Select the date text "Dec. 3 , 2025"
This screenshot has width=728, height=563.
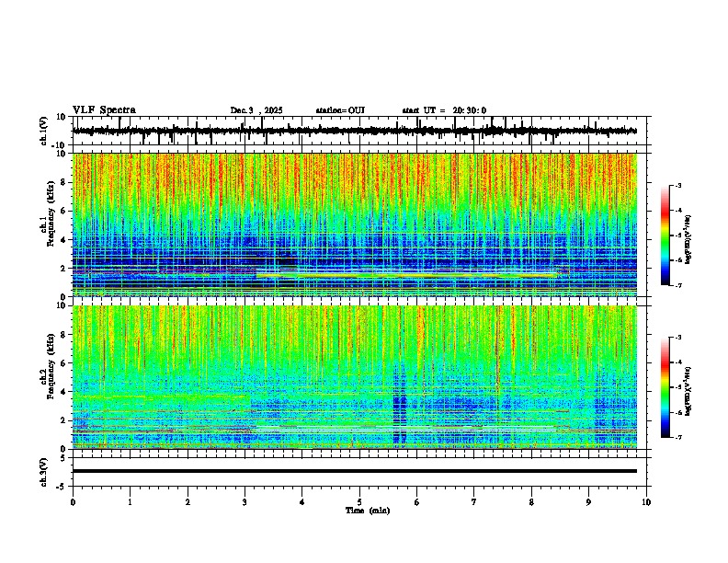(256, 110)
